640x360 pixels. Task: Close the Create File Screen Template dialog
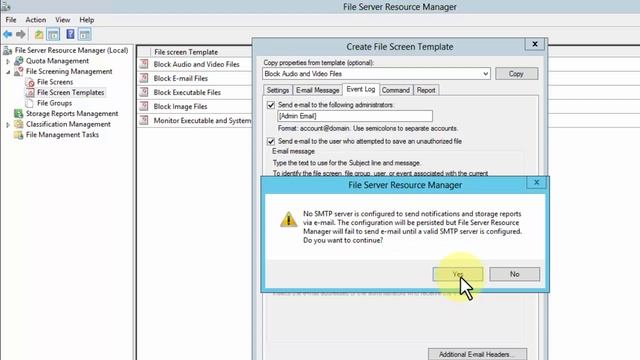(535, 44)
